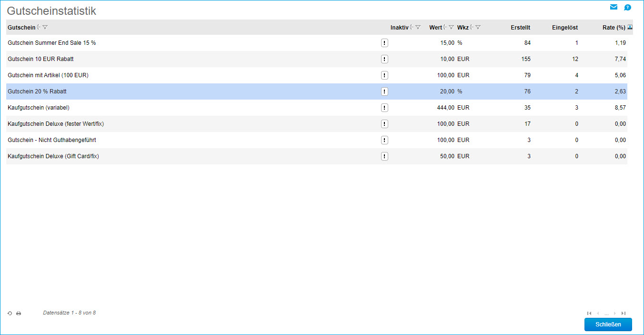The image size is (644, 335).
Task: Click the Eingelöst column header
Action: (x=565, y=28)
